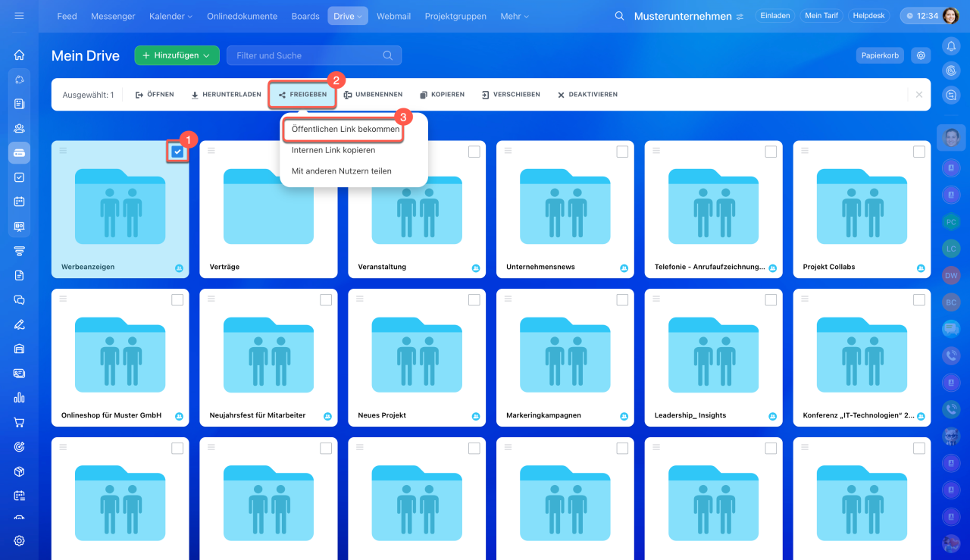Open the notifications bell in the right panel
Screen dimensions: 970x560
tap(951, 46)
